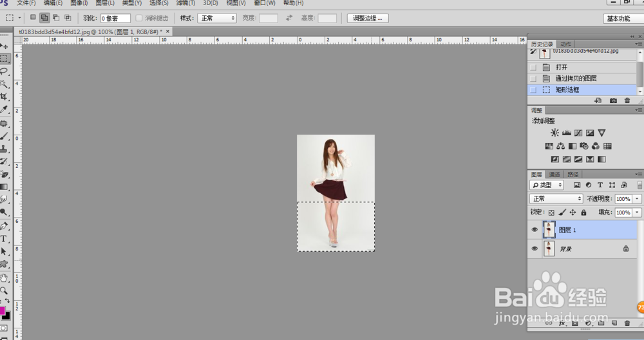Image resolution: width=644 pixels, height=340 pixels.
Task: Toggle layer filter switch
Action: [x=639, y=185]
